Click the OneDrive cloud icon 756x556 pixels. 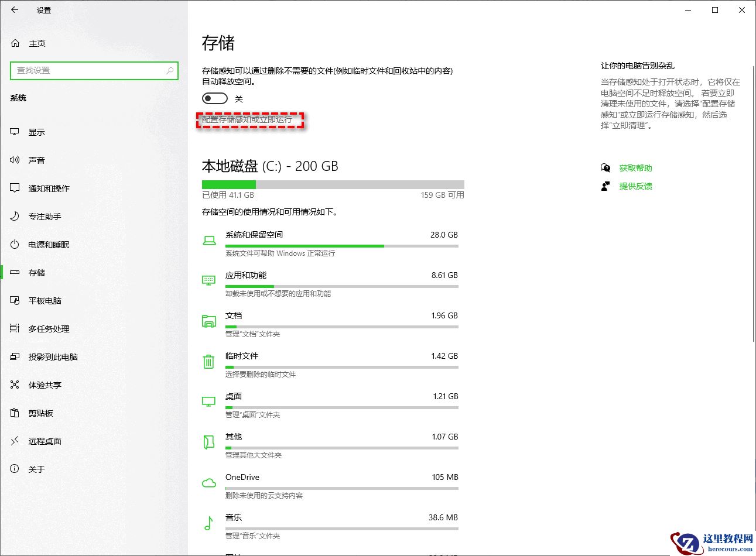pos(208,482)
